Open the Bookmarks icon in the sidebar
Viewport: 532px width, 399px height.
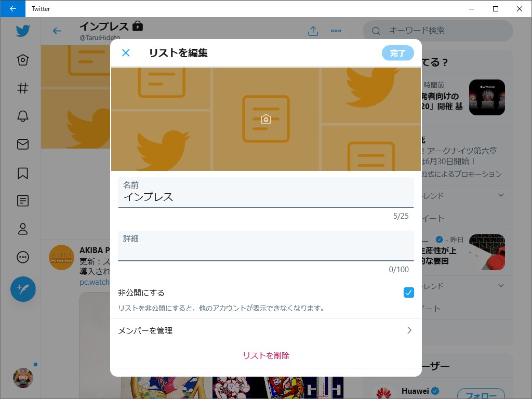(x=22, y=172)
